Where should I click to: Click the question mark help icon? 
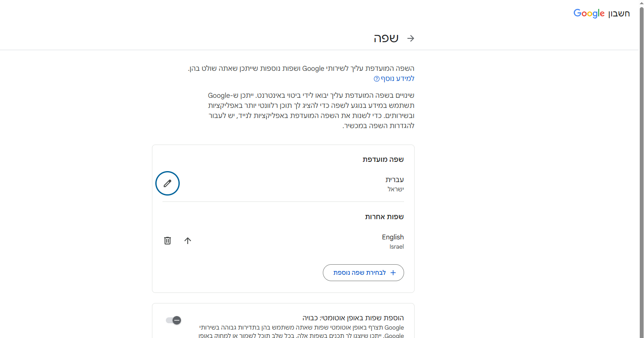click(377, 79)
